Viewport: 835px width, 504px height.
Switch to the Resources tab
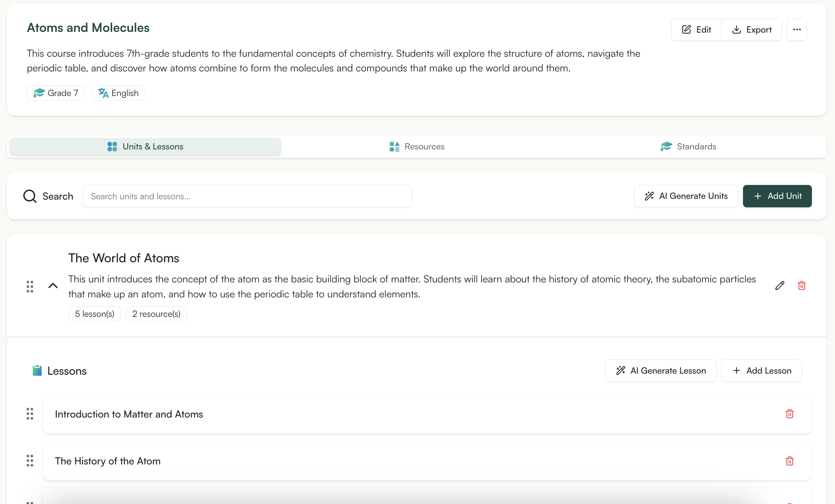[x=417, y=147]
